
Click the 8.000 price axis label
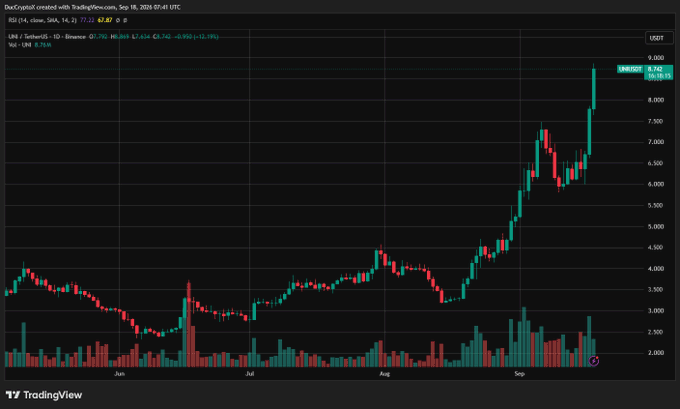[656, 100]
